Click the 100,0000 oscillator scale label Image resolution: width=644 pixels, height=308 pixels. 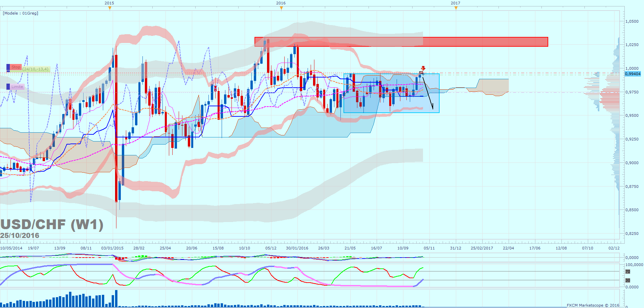point(634,265)
